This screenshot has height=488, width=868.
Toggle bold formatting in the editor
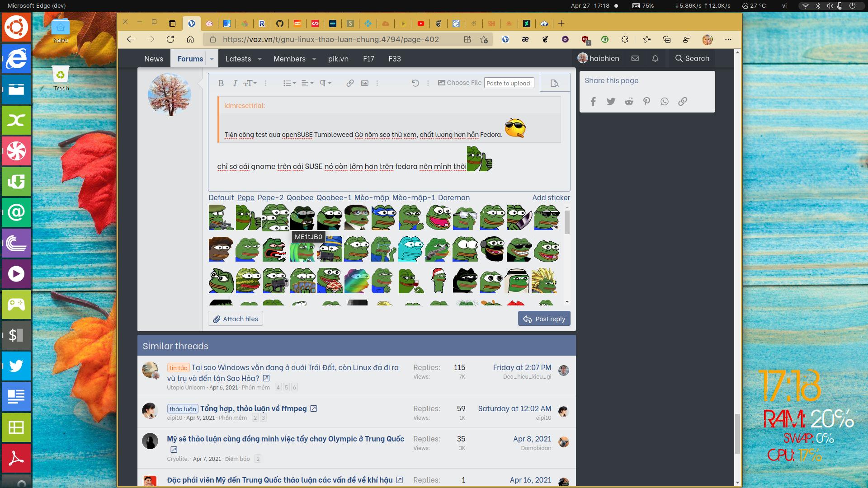(x=221, y=83)
